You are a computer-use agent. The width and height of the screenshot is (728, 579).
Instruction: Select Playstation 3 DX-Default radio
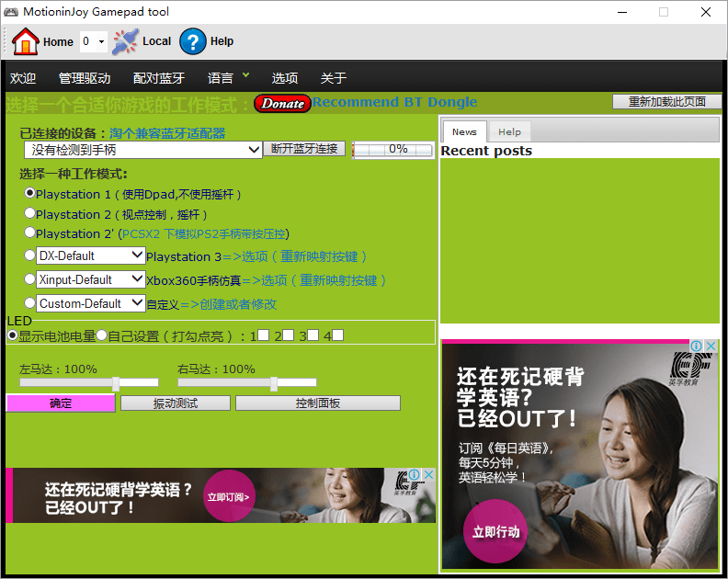[x=29, y=255]
